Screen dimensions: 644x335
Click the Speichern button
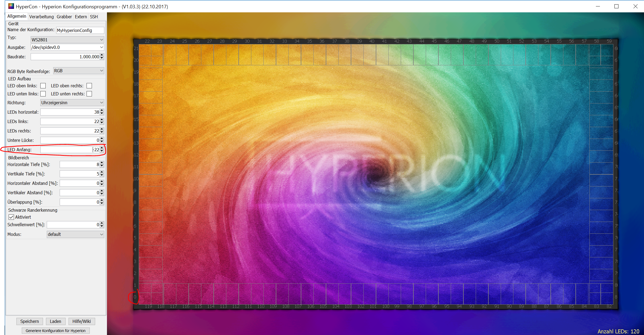(30, 321)
